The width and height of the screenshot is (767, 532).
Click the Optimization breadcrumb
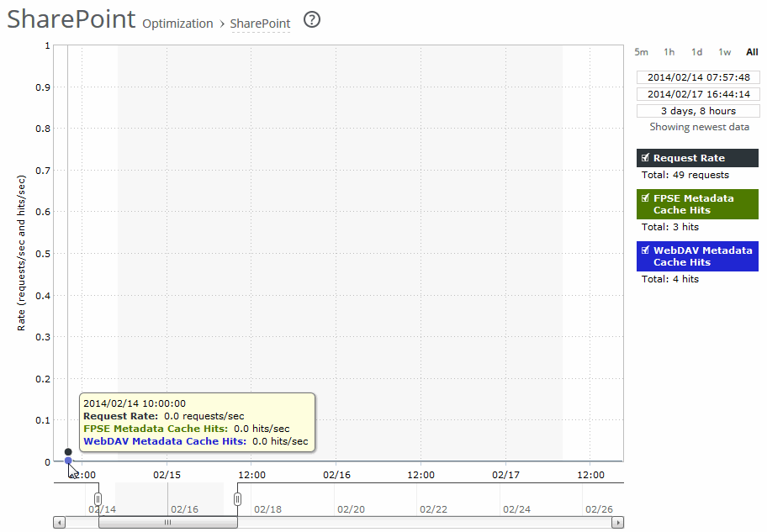[177, 24]
